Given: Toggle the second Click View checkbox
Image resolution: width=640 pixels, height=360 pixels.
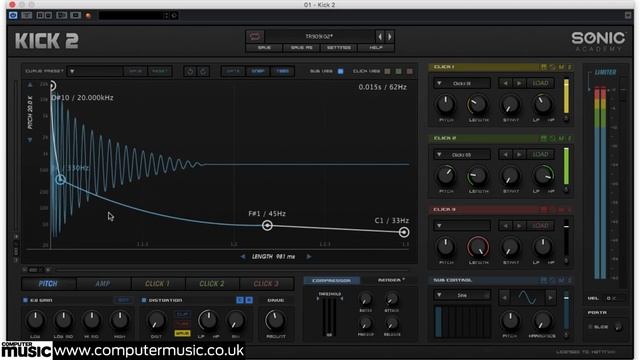Looking at the screenshot, I should point(398,71).
